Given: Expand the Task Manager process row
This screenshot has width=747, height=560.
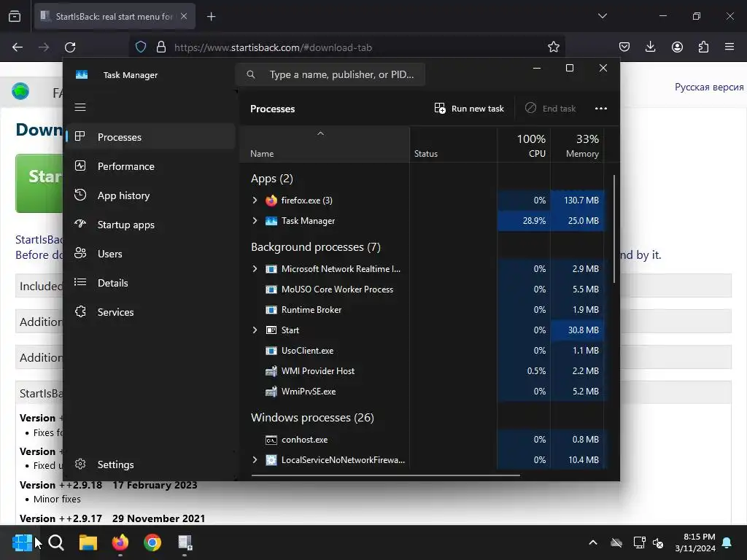Looking at the screenshot, I should 255,220.
